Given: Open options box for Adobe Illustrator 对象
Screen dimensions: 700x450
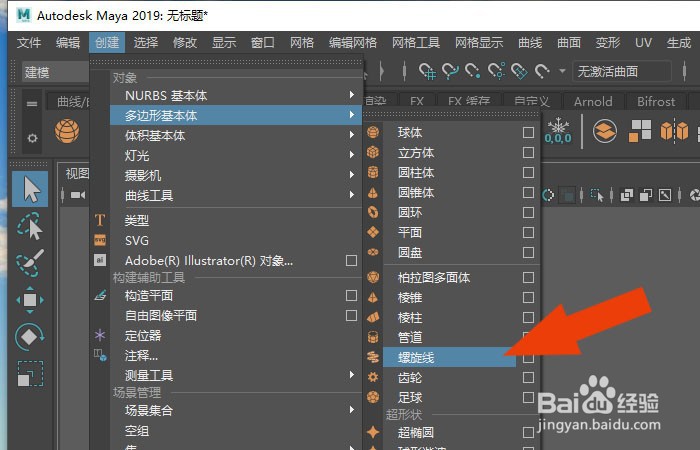Looking at the screenshot, I should click(351, 260).
